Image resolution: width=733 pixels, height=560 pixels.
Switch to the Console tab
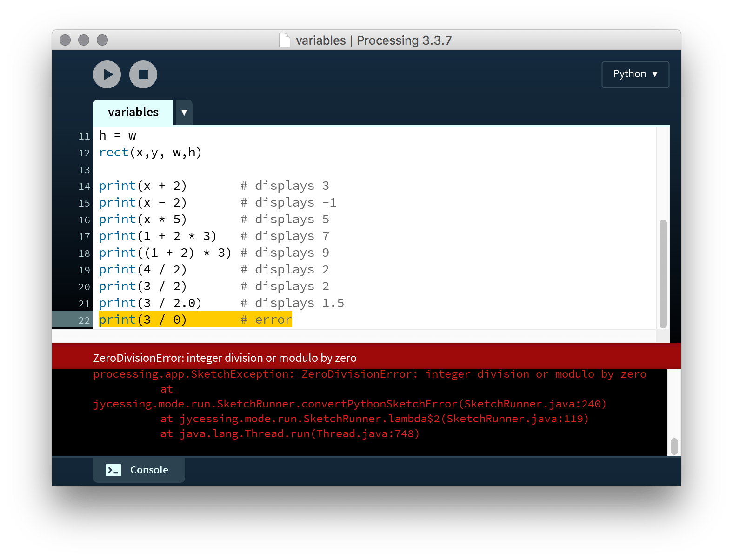coord(139,470)
